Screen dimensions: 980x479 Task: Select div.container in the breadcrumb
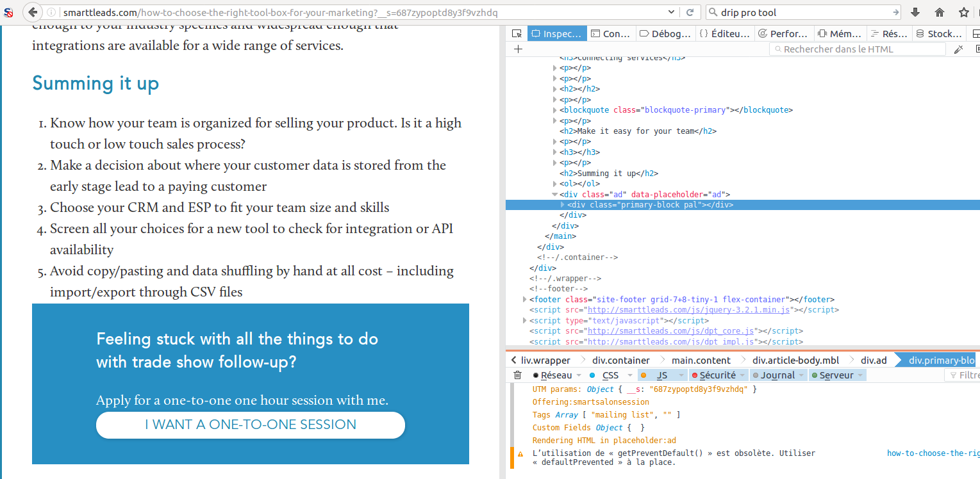(621, 361)
